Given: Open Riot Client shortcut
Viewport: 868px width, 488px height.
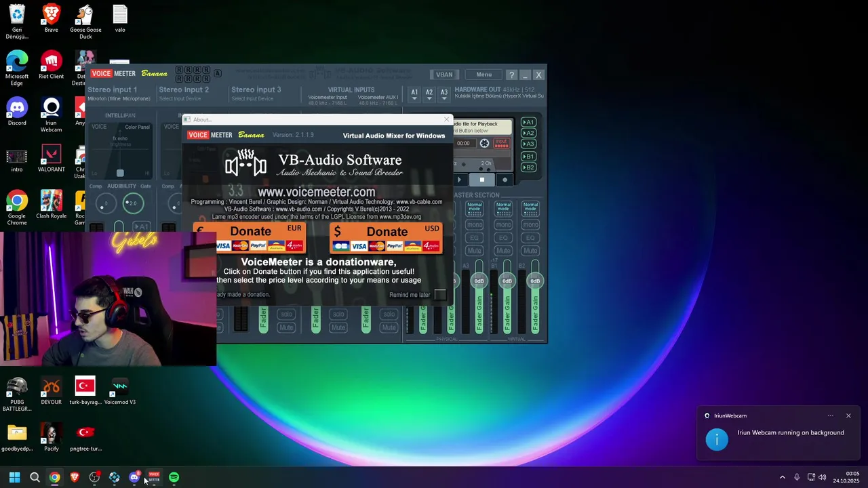Looking at the screenshot, I should click(51, 65).
